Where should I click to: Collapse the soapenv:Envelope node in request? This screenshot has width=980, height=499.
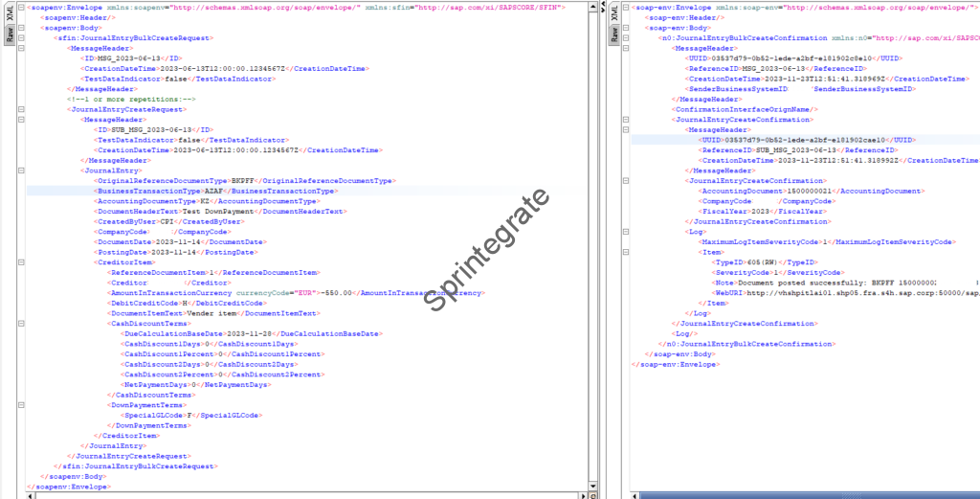coord(21,8)
